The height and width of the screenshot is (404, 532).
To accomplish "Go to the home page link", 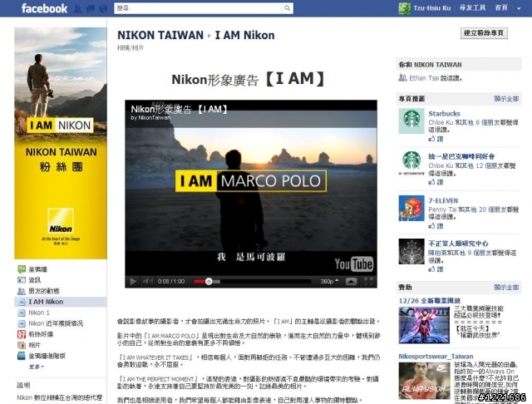I will click(x=501, y=7).
